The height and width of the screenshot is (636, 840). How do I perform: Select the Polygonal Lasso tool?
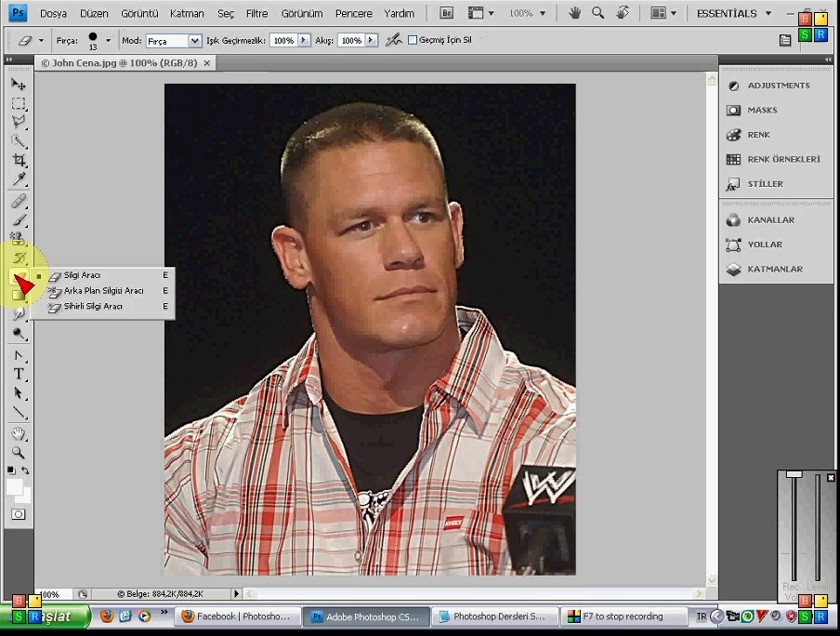[19, 122]
